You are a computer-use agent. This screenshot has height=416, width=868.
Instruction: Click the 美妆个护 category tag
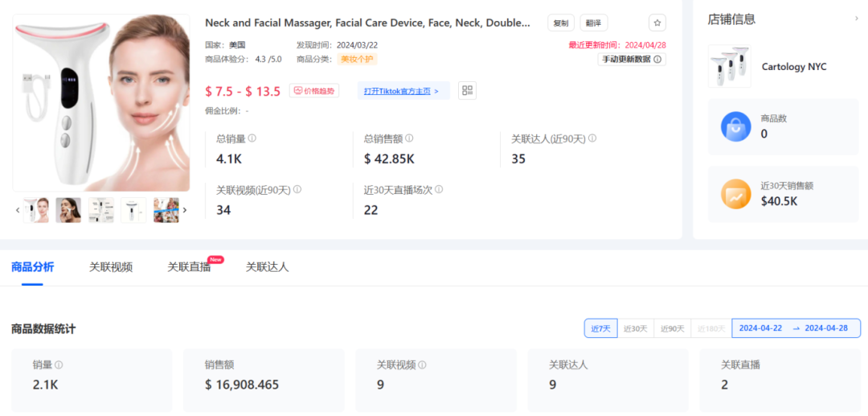tap(357, 60)
